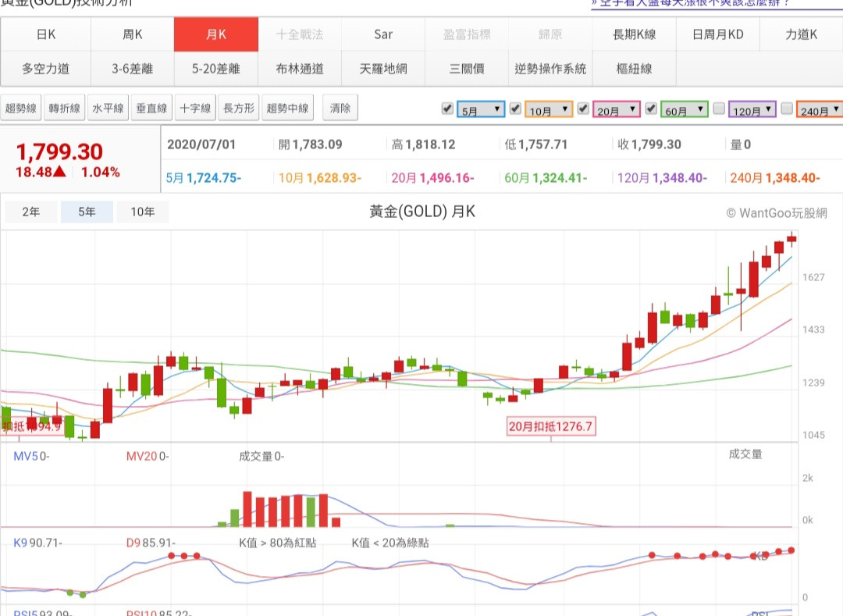The height and width of the screenshot is (616, 843).
Task: Switch to the 日周月KD tab
Action: coord(718,34)
